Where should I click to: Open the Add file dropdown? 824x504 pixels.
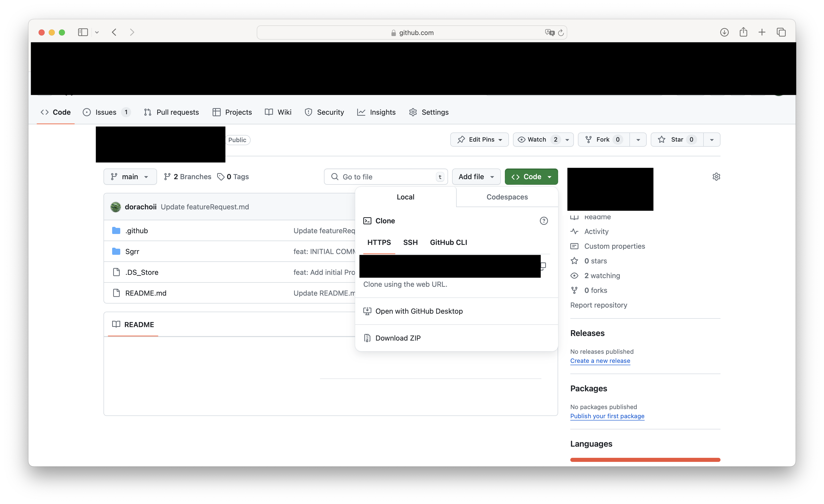point(476,177)
